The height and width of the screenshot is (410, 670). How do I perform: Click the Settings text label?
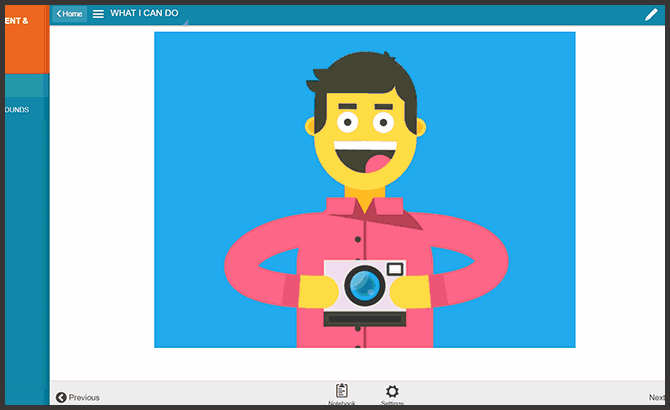click(x=392, y=403)
